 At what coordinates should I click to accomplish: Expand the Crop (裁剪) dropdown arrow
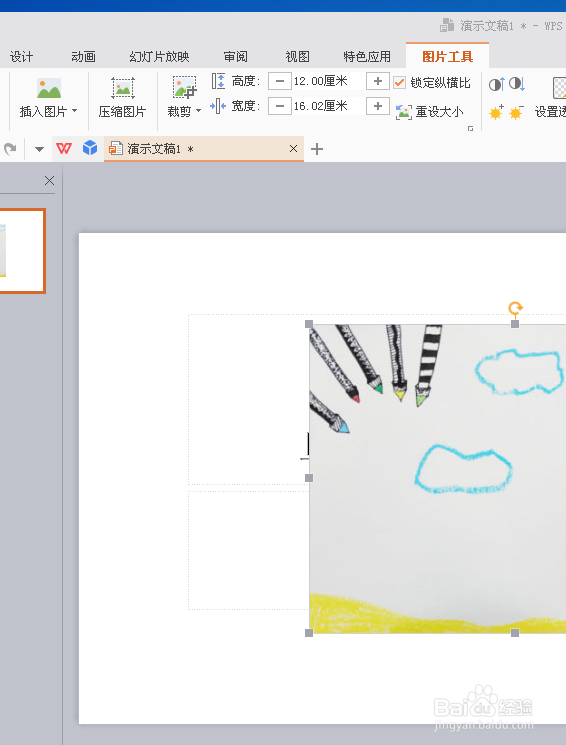(x=199, y=111)
